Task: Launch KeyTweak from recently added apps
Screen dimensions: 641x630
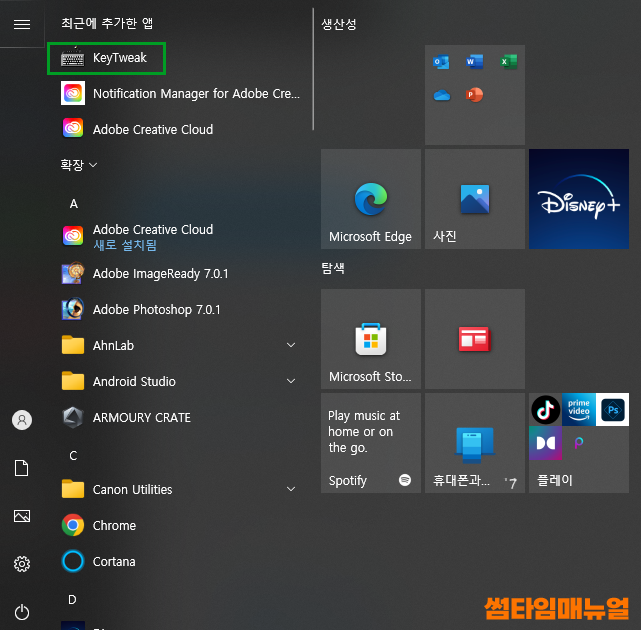Action: [x=106, y=58]
